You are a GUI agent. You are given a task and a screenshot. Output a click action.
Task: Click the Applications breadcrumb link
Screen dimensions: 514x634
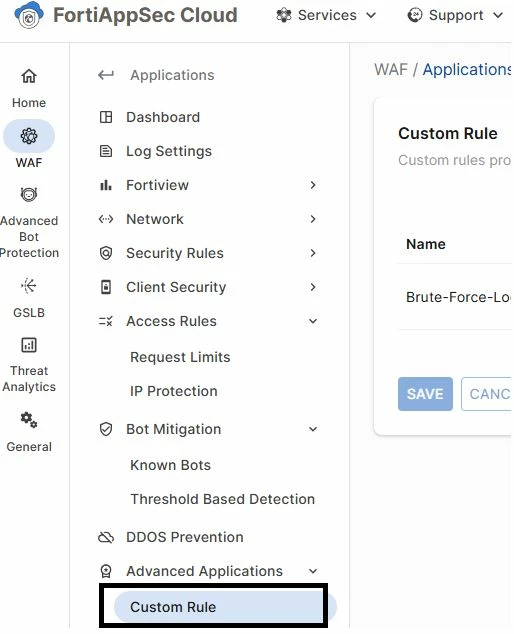[467, 70]
